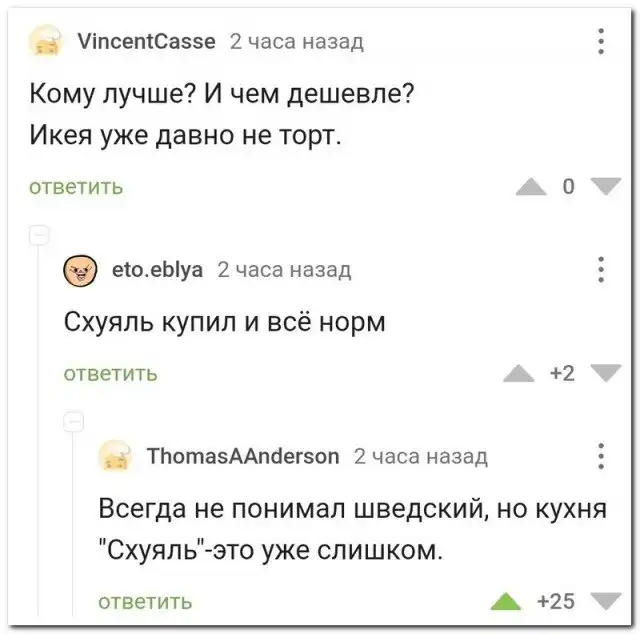Image resolution: width=640 pixels, height=634 pixels.
Task: Collapse the ThomasAAnderson reply thread
Action: pyautogui.click(x=74, y=421)
